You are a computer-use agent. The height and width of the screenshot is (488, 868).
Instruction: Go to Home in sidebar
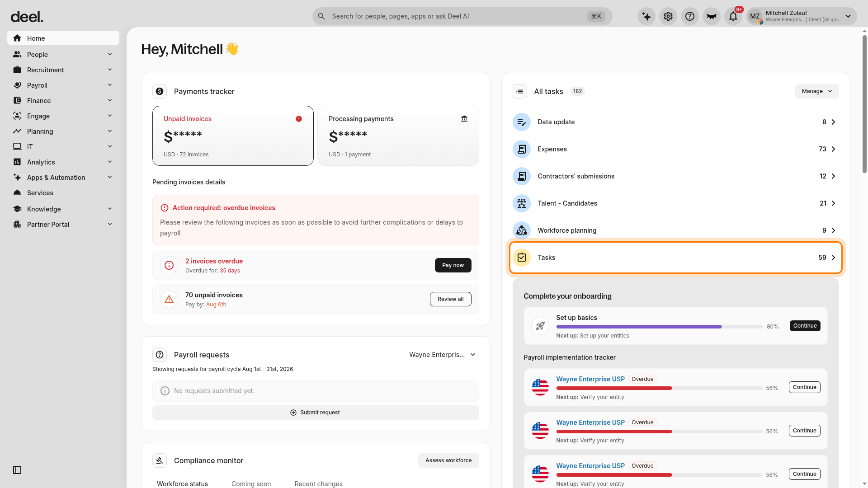pyautogui.click(x=63, y=38)
